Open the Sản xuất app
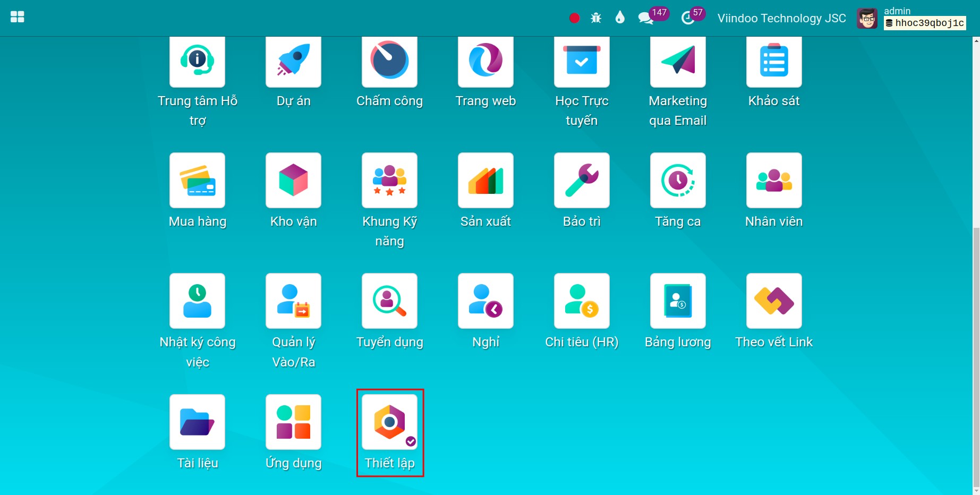Viewport: 980px width, 495px height. [x=485, y=180]
